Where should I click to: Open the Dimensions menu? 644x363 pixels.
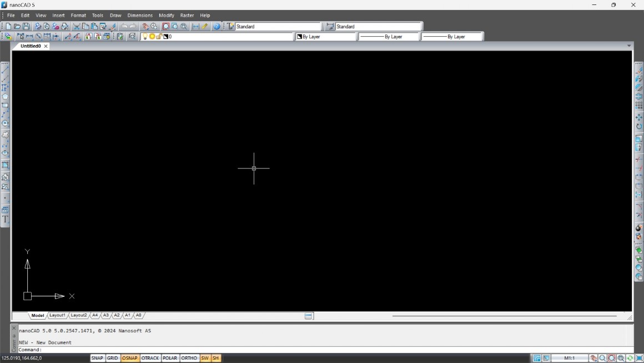[x=140, y=16]
